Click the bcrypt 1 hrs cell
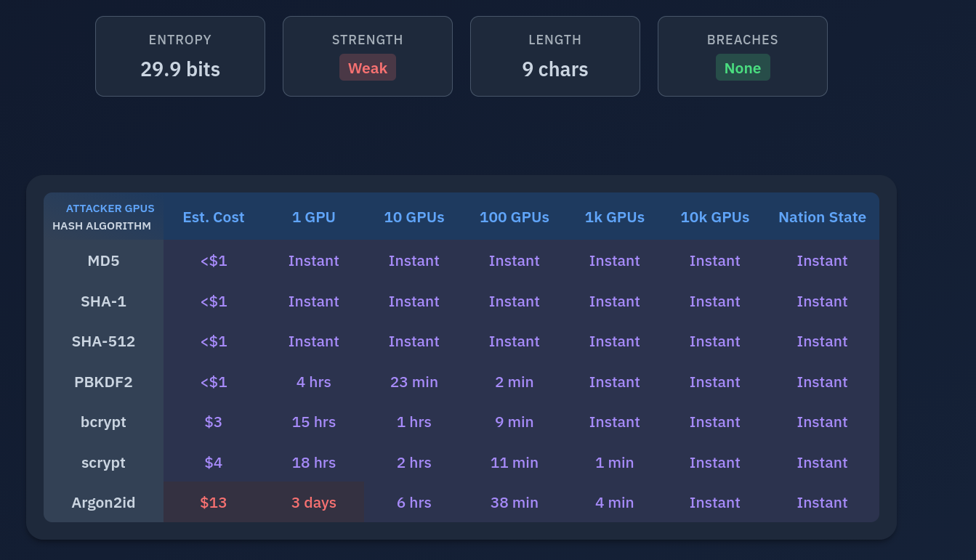The height and width of the screenshot is (560, 976). tap(414, 422)
